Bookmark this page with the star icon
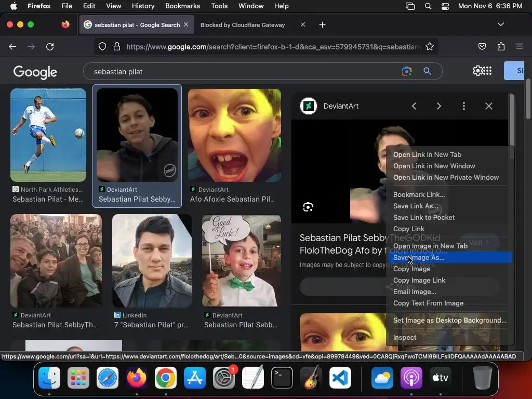This screenshot has width=532, height=399. click(430, 46)
